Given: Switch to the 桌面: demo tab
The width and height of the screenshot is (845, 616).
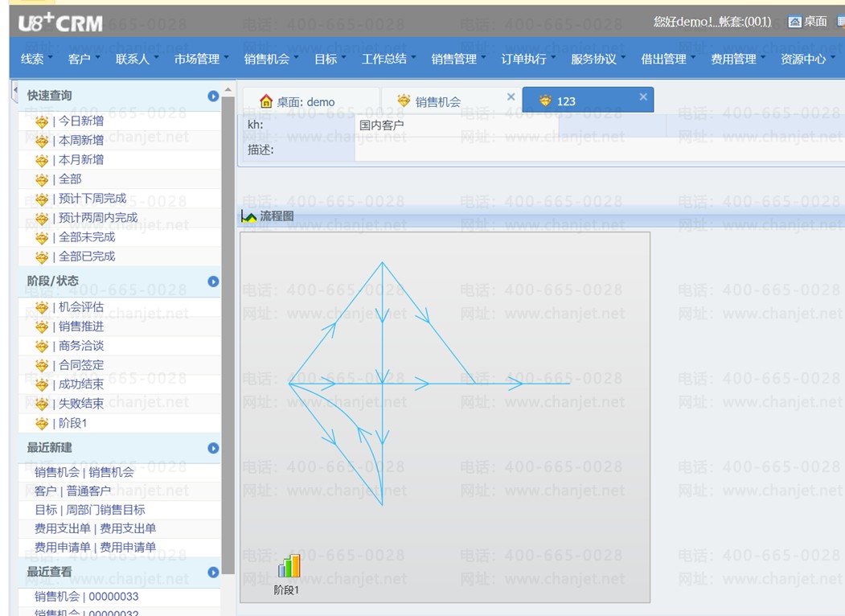Looking at the screenshot, I should (311, 101).
